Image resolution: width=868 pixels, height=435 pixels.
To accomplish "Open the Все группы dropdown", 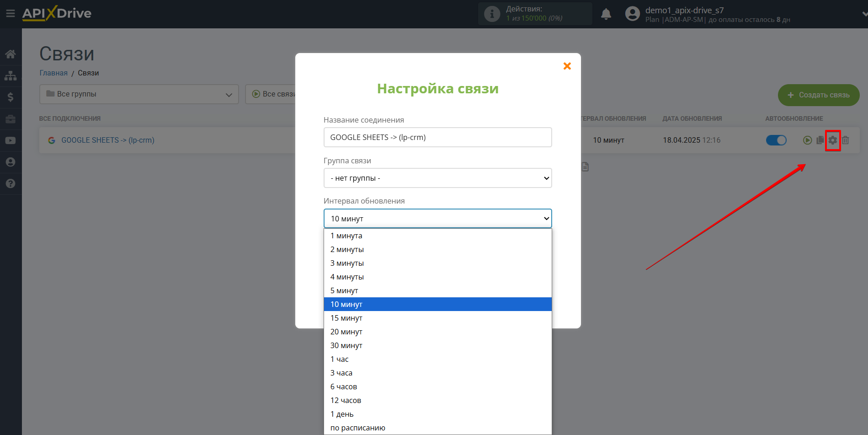I will (139, 94).
